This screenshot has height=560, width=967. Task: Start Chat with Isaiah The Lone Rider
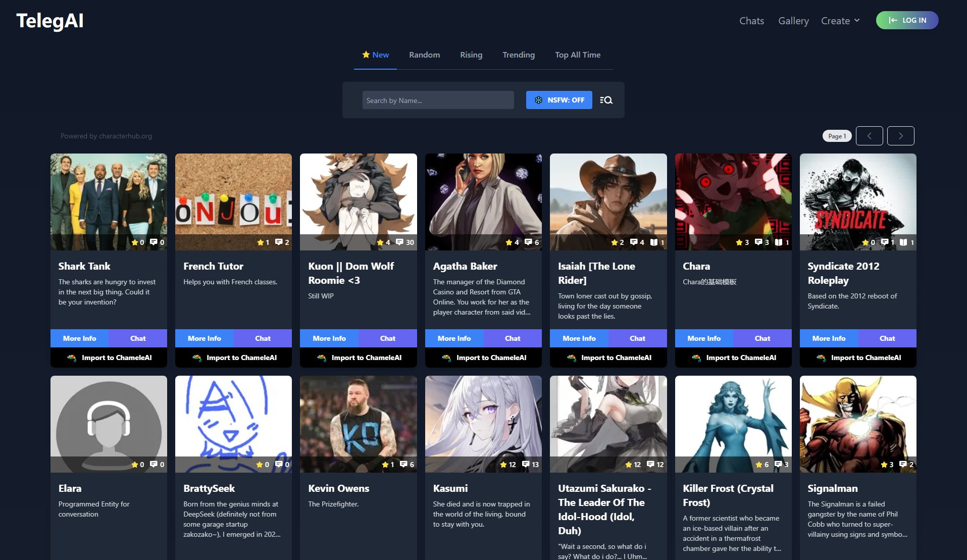637,338
